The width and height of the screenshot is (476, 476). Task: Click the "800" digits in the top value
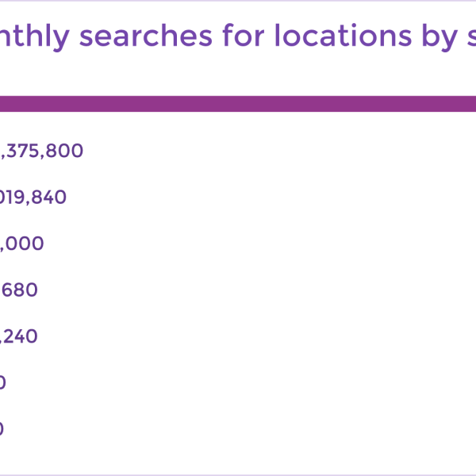point(65,151)
